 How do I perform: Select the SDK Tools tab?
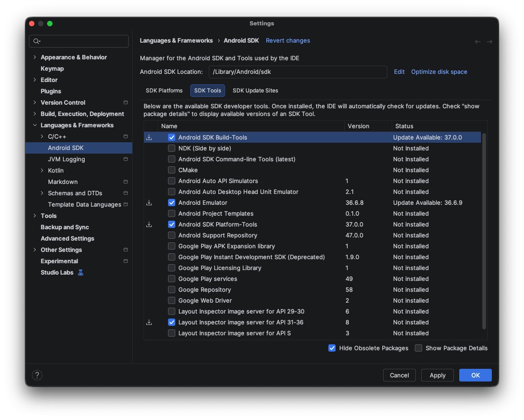click(x=207, y=91)
